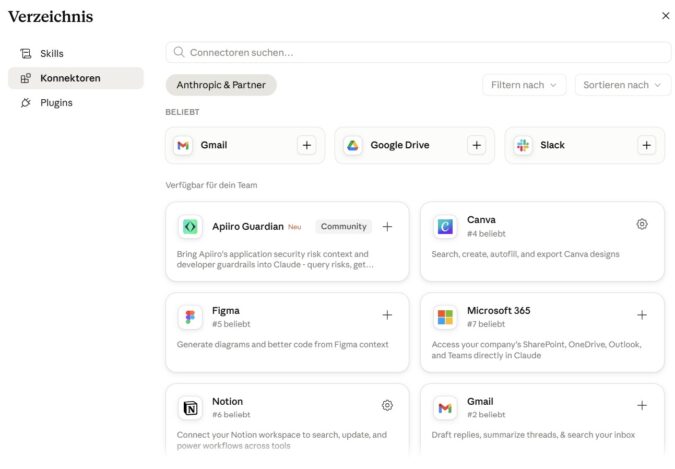675x469 pixels.
Task: Open Canva connector settings gear
Action: pos(642,224)
